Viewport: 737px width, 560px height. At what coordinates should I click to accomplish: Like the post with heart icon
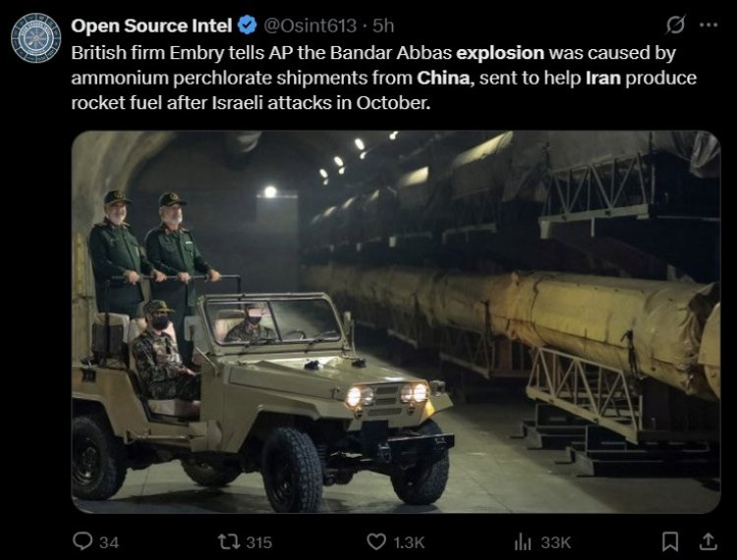[x=376, y=541]
